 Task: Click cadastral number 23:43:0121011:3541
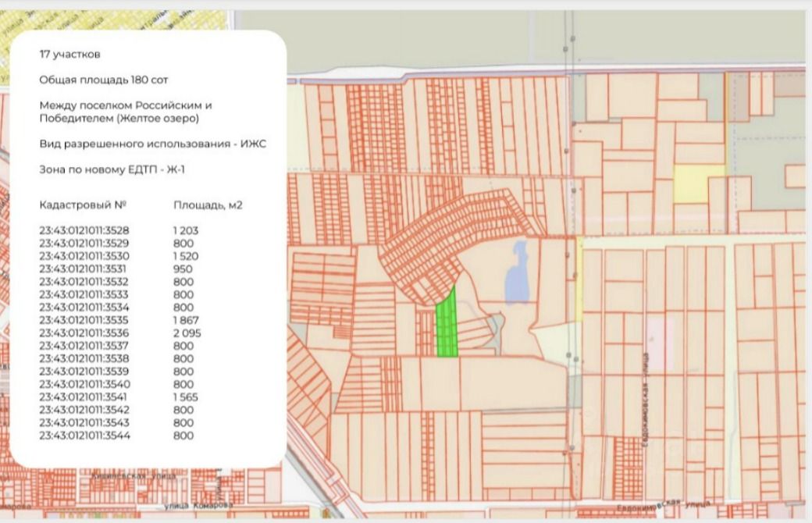[84, 397]
